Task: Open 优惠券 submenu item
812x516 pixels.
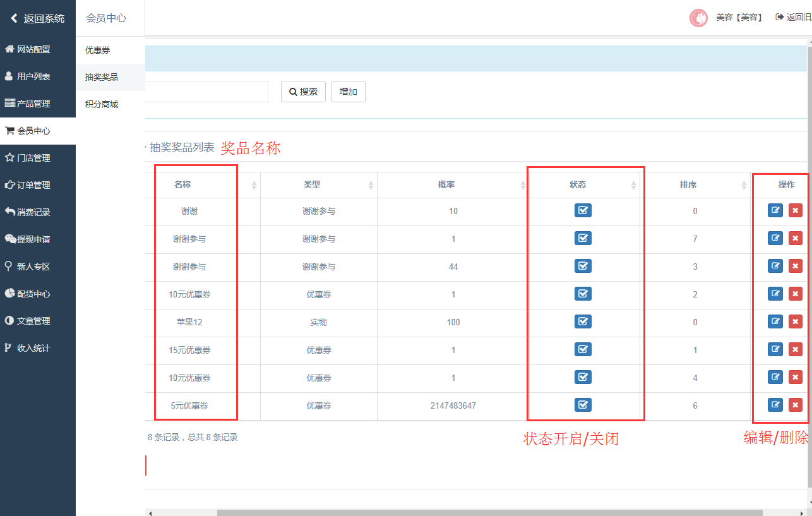Action: click(98, 50)
